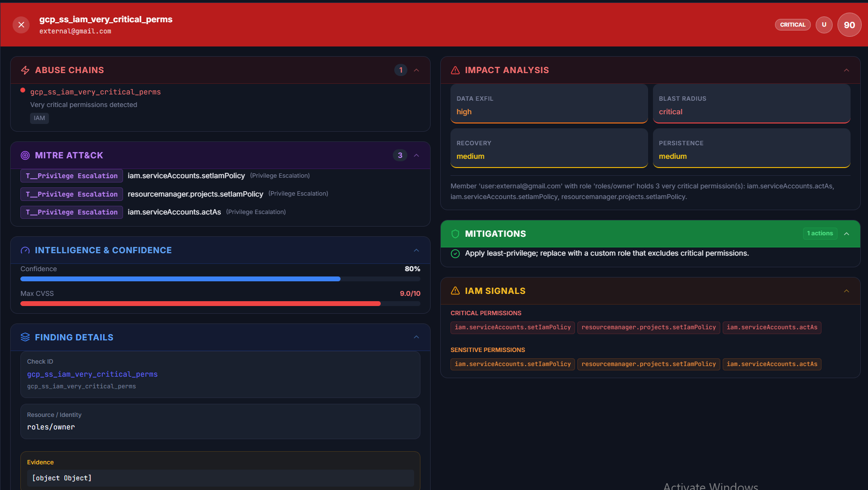Image resolution: width=868 pixels, height=490 pixels.
Task: Click iam.serviceAccounts.actAs technique text in MITRE
Action: [174, 212]
